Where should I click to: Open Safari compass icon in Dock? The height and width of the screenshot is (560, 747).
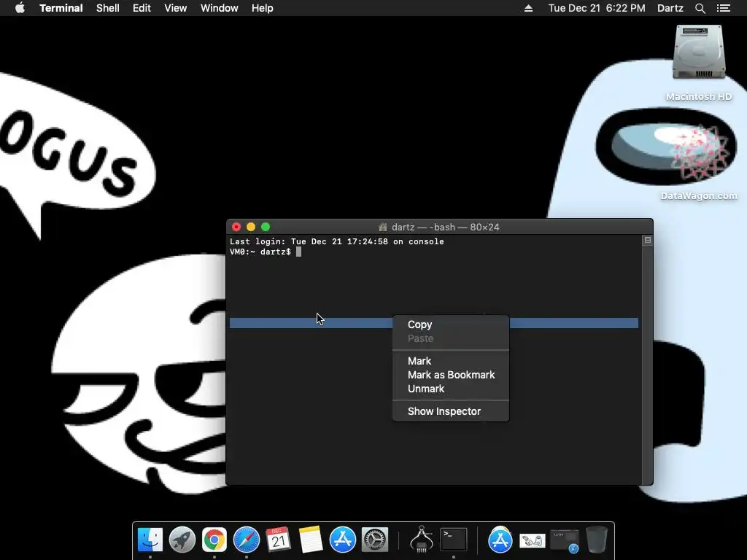coord(247,540)
